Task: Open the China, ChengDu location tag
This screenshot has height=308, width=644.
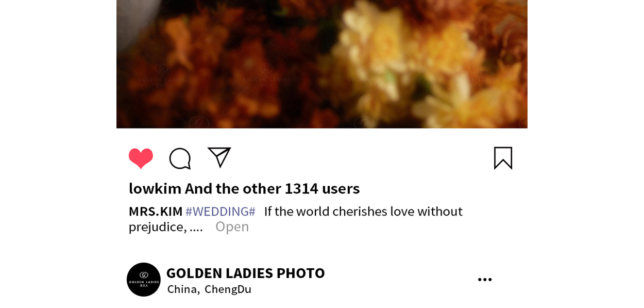Action: (x=209, y=289)
